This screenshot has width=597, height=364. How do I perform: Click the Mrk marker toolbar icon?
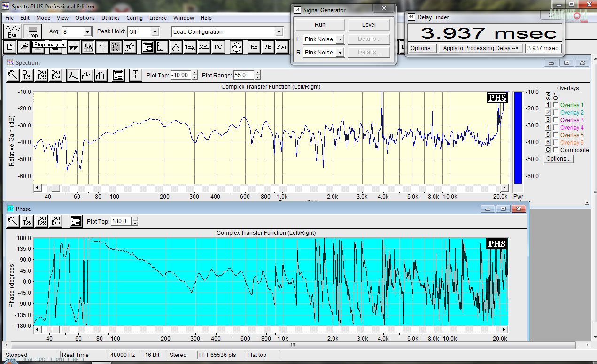pos(204,47)
